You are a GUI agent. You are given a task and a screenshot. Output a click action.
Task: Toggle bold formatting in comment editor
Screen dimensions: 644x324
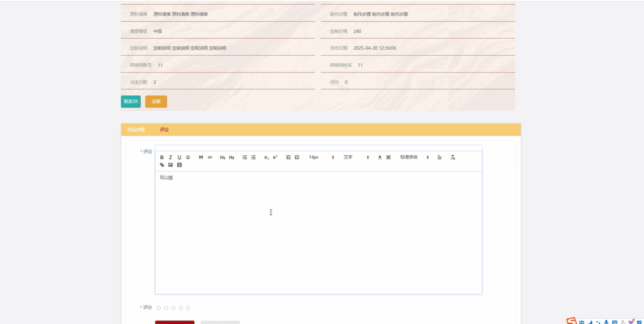coord(162,158)
